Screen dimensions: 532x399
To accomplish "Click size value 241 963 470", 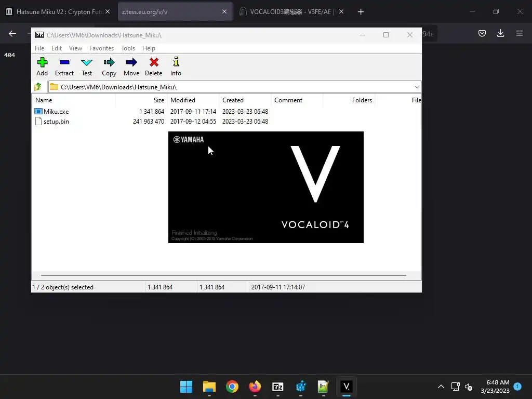I will (149, 122).
